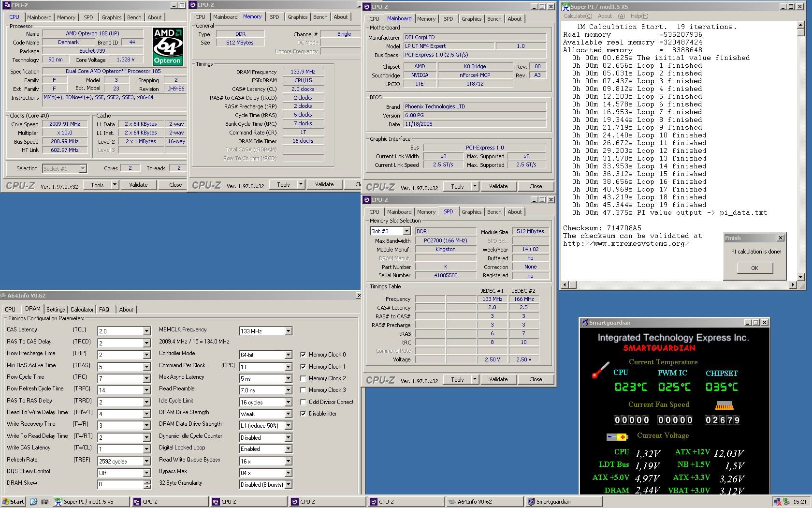Click Super PI vertical scrollbar down arrow
Viewport: 812px width, 508px height.
click(x=801, y=277)
